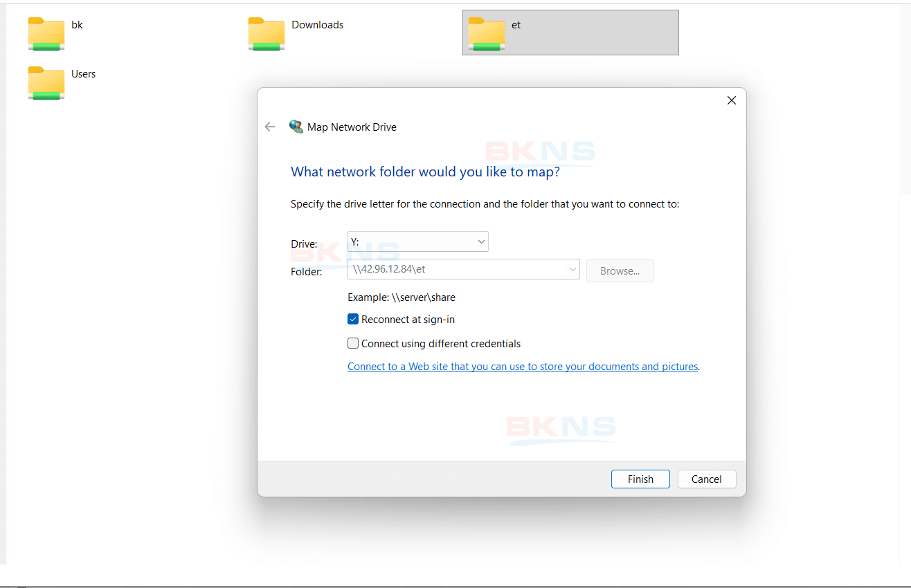Click the Map Network Drive globe icon
Viewport: 911px width, 588px height.
[x=296, y=127]
